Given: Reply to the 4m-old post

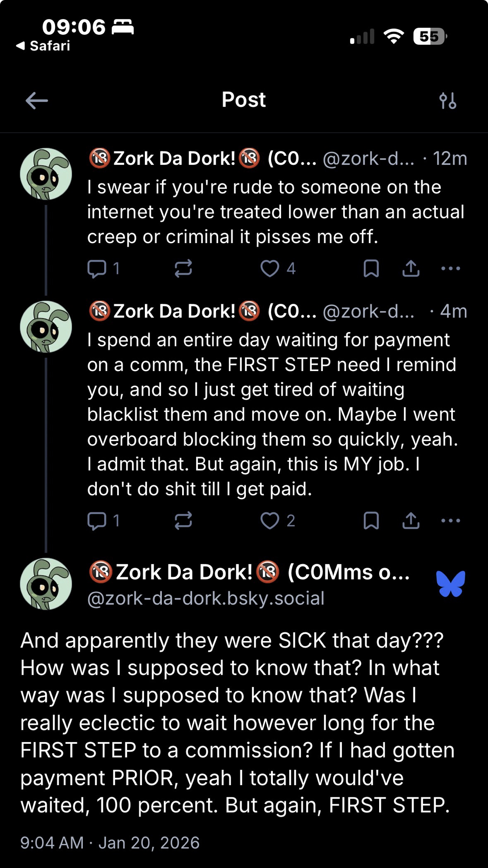Looking at the screenshot, I should 97,520.
